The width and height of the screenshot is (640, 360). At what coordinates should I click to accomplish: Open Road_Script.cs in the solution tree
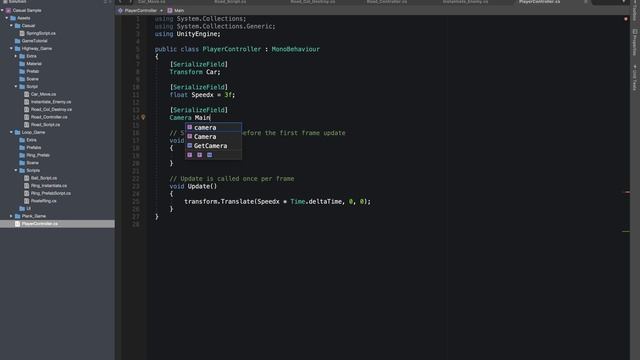pyautogui.click(x=45, y=124)
